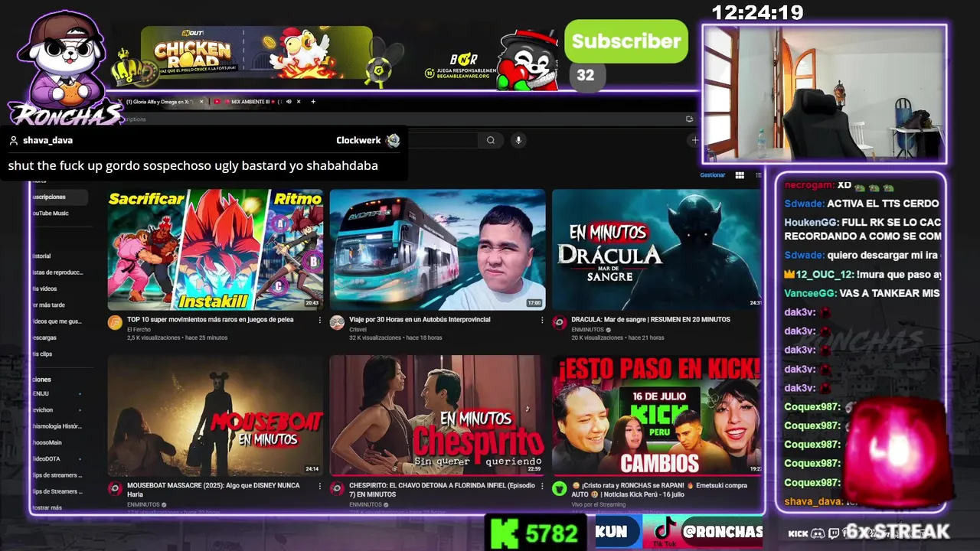Open green channel avatar beside Cristo rata video

[559, 488]
